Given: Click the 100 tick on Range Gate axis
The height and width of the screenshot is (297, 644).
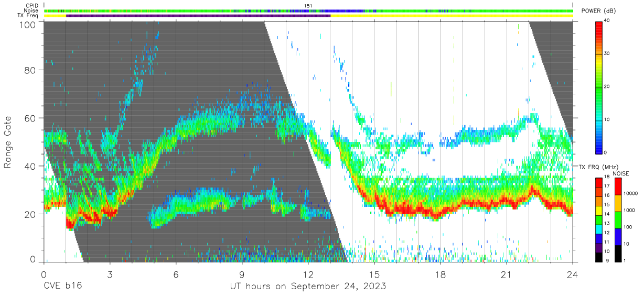Looking at the screenshot, I should (28, 24).
